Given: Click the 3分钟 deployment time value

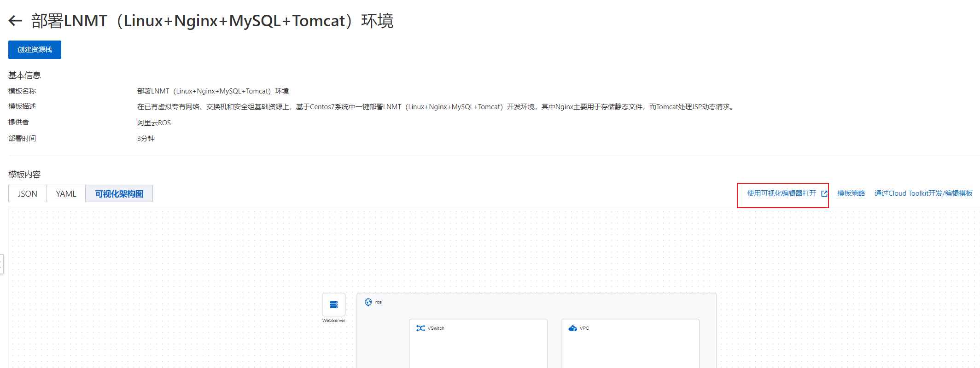Looking at the screenshot, I should point(146,139).
